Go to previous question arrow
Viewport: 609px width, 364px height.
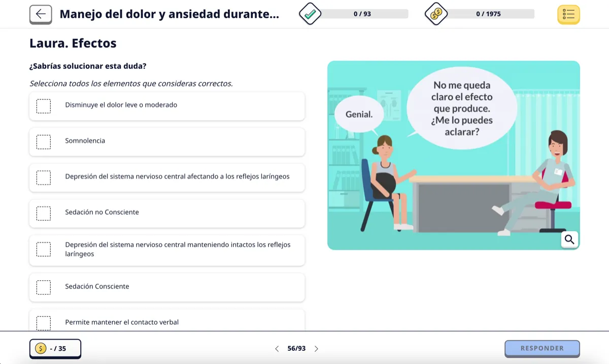pyautogui.click(x=277, y=349)
